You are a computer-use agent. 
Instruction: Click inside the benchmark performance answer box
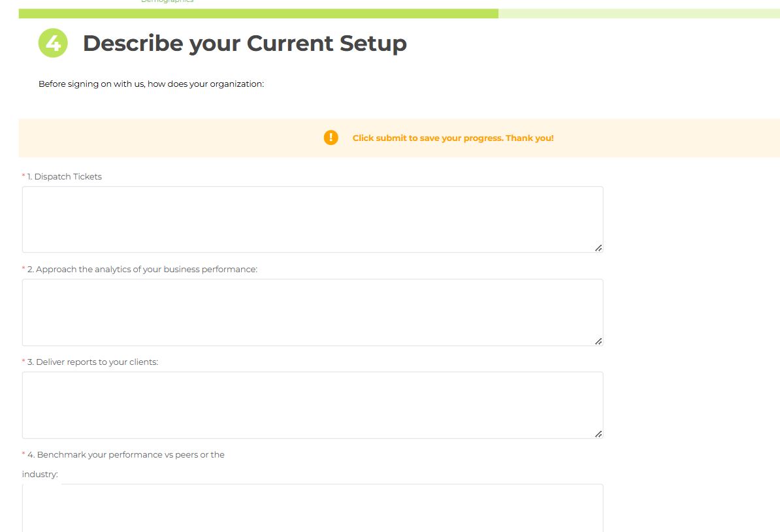tap(312, 509)
